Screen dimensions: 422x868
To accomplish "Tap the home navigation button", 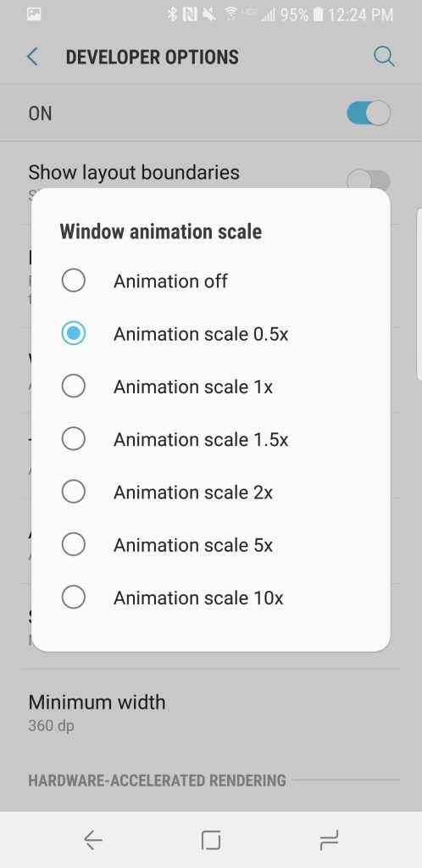I will pos(211,841).
